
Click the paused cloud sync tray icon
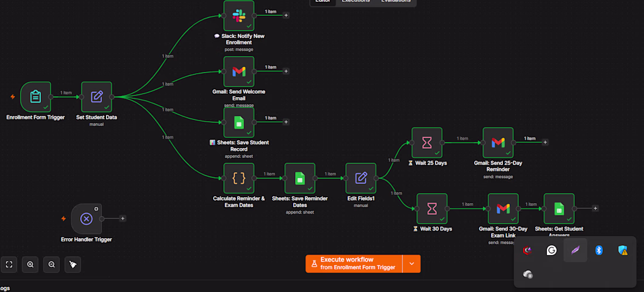click(527, 274)
